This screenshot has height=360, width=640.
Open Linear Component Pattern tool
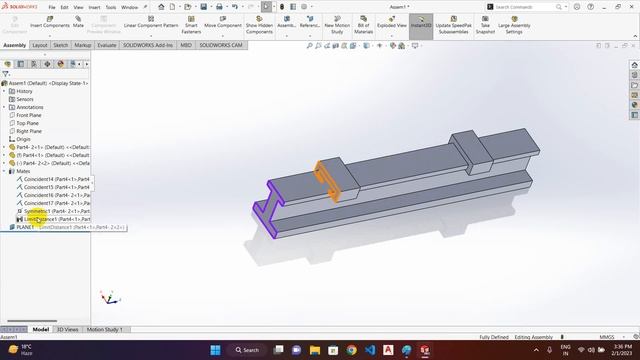(x=151, y=22)
